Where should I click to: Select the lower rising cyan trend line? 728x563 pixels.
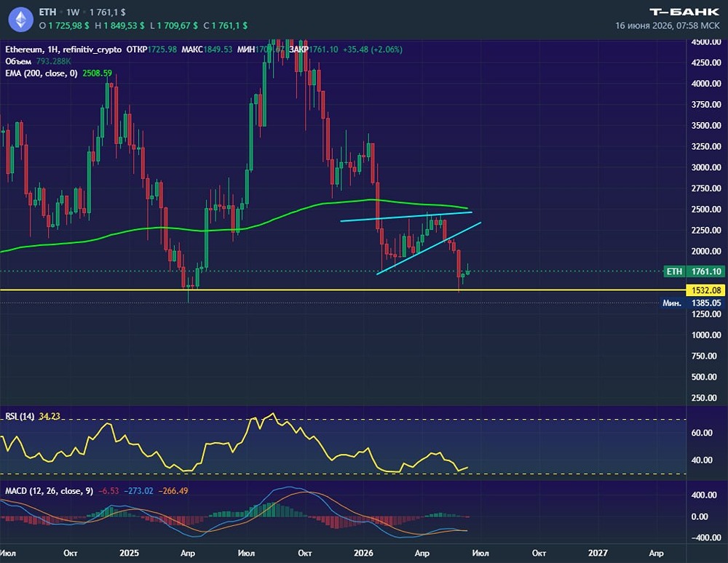[429, 248]
